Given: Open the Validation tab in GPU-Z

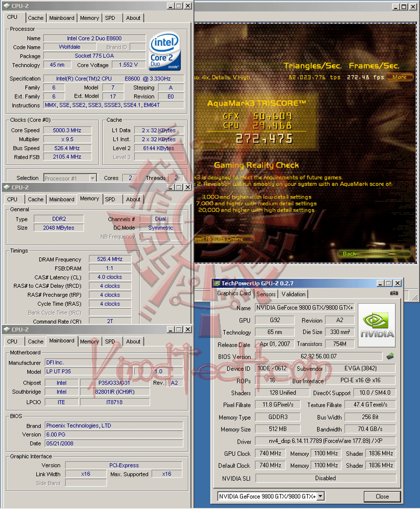Looking at the screenshot, I should (293, 294).
